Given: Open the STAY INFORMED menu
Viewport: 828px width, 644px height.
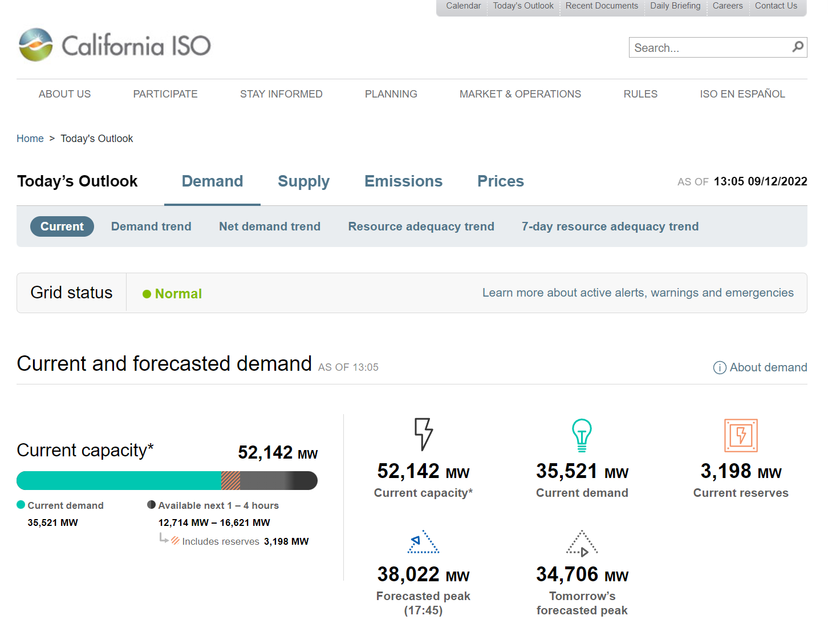Looking at the screenshot, I should (x=281, y=94).
